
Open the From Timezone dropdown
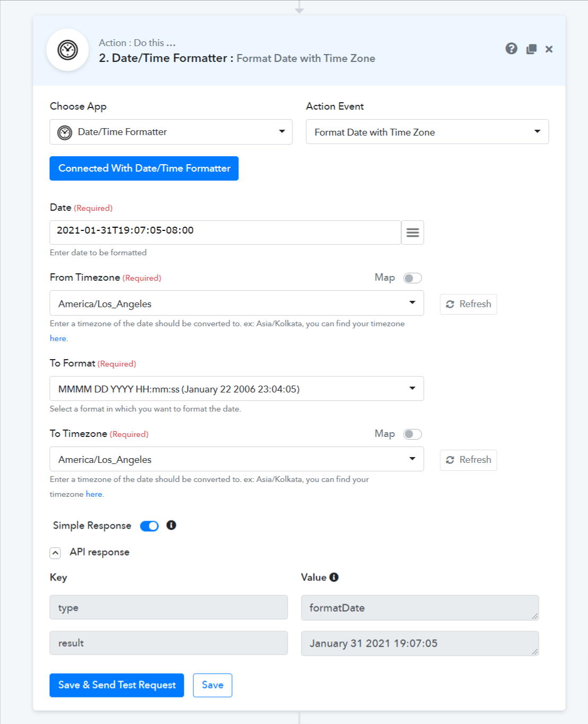(237, 303)
